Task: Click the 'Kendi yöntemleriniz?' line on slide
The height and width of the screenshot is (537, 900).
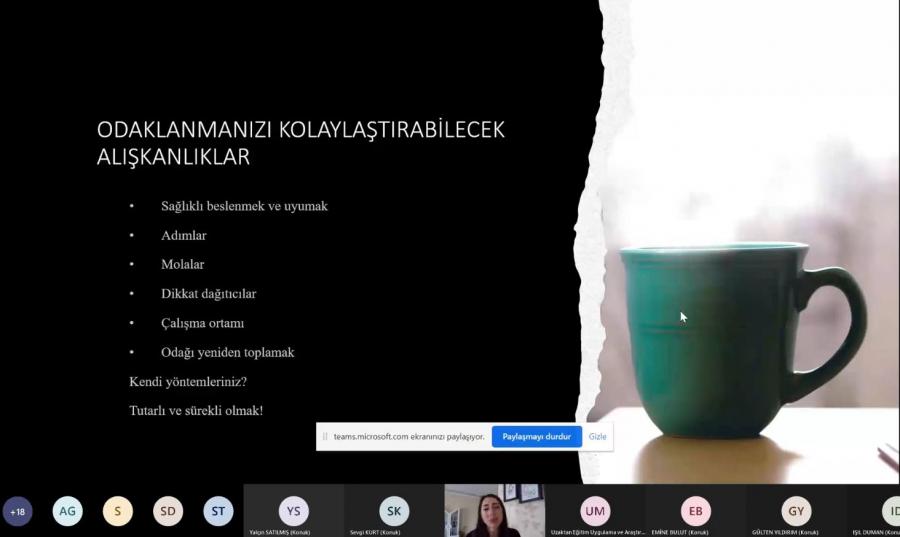Action: [x=188, y=382]
